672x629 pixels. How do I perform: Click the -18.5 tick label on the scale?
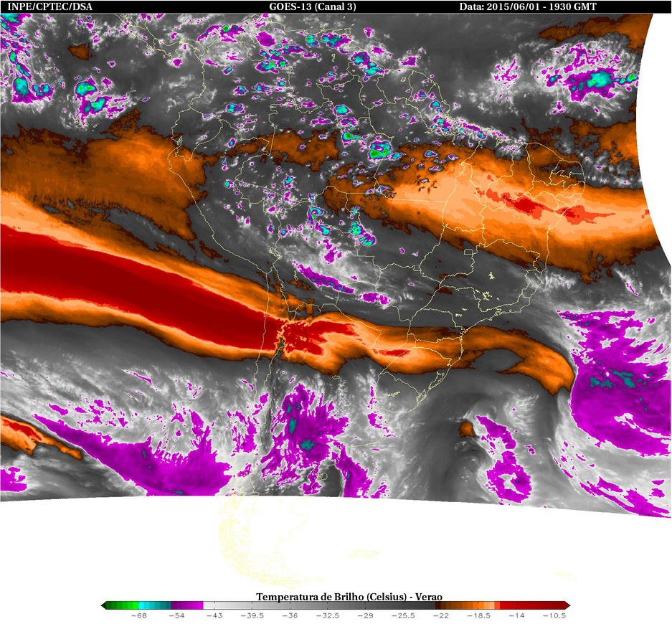click(478, 615)
